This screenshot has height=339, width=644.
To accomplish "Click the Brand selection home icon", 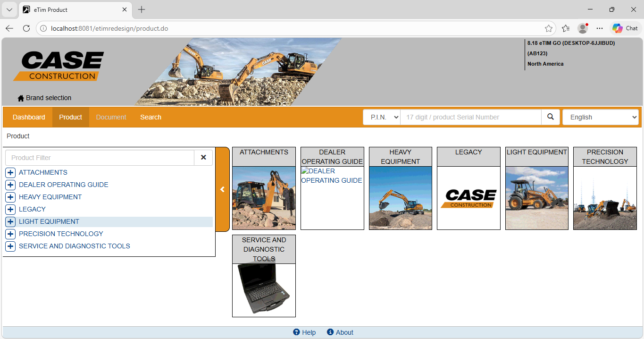I will tap(21, 98).
